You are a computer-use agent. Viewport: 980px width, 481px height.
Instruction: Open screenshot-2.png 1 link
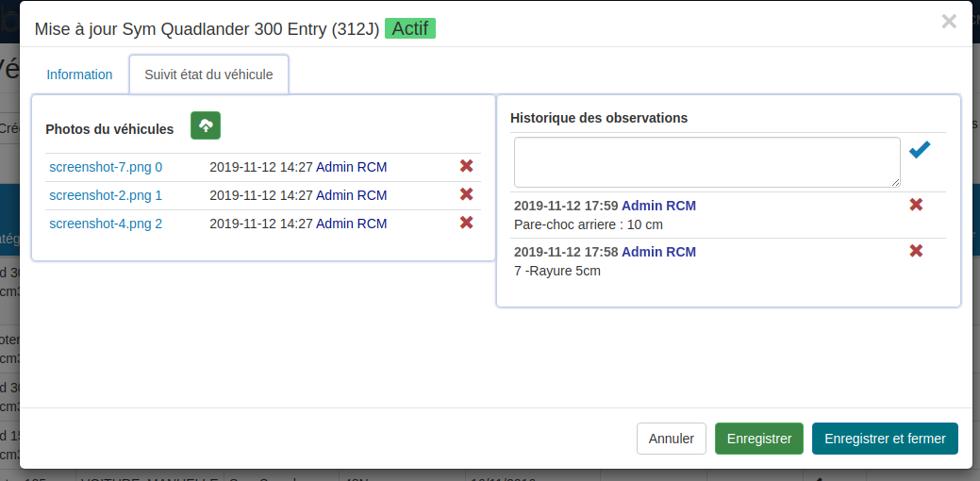[x=106, y=195]
